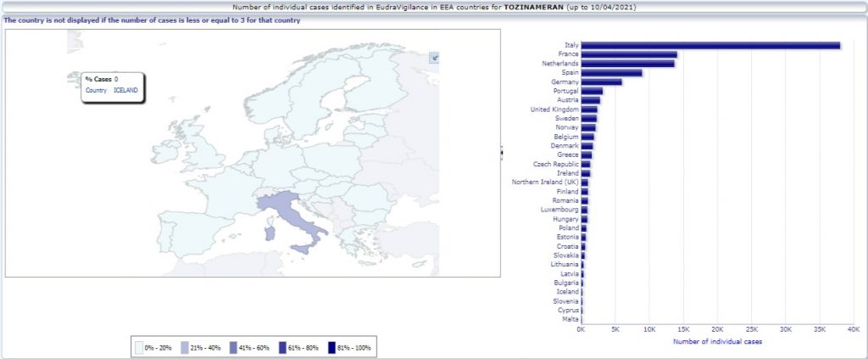Select the France bar in the chart
The height and width of the screenshot is (359, 868).
point(629,54)
